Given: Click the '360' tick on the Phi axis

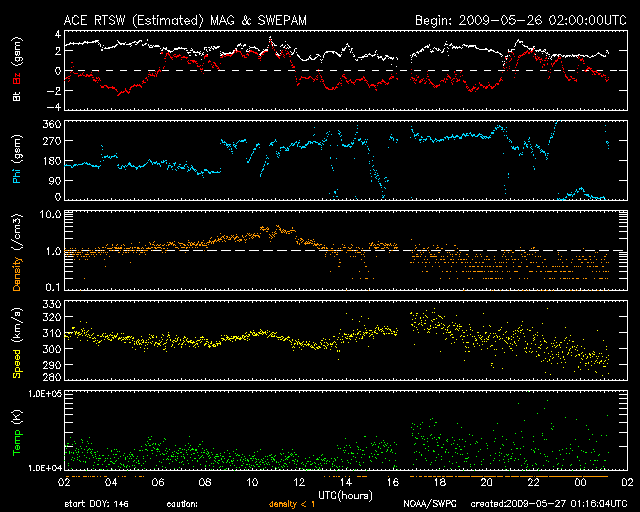Looking at the screenshot, I should (52, 125).
